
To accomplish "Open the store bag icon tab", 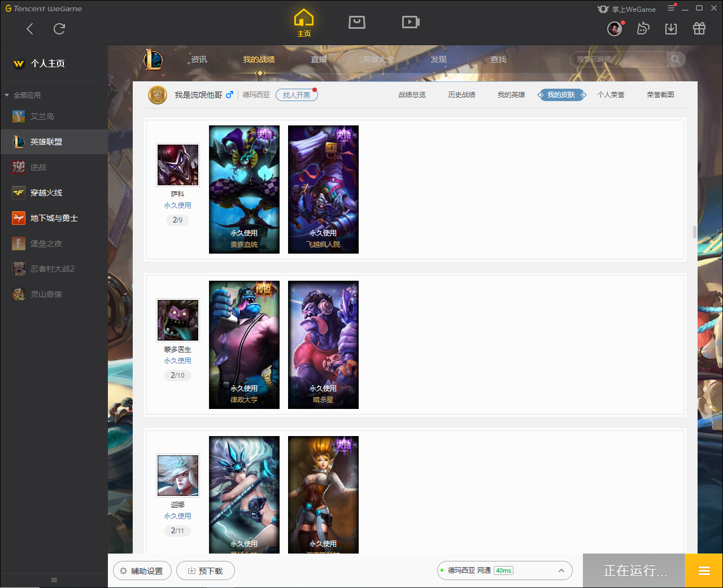I will (357, 22).
